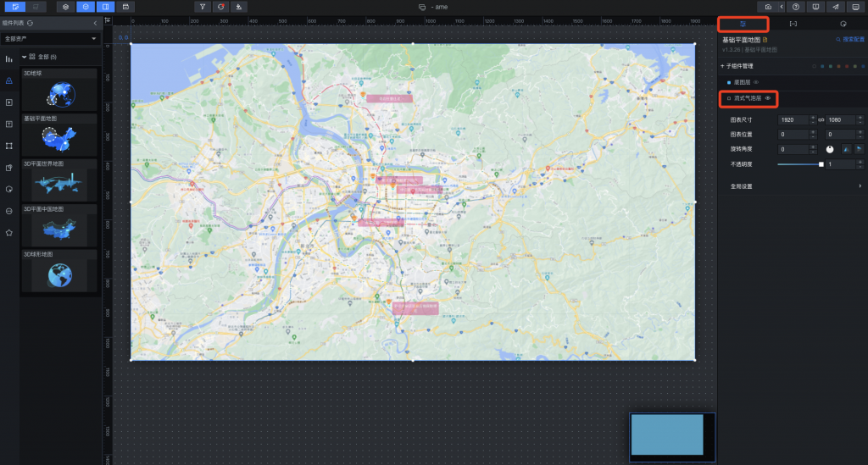Expand the 全局设置 section arrow
The width and height of the screenshot is (868, 465).
[x=860, y=186]
